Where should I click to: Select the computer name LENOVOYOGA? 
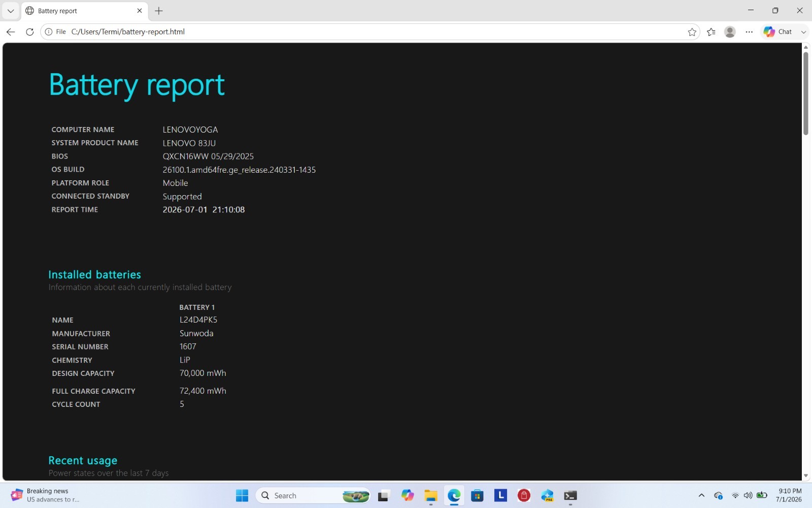coord(190,130)
